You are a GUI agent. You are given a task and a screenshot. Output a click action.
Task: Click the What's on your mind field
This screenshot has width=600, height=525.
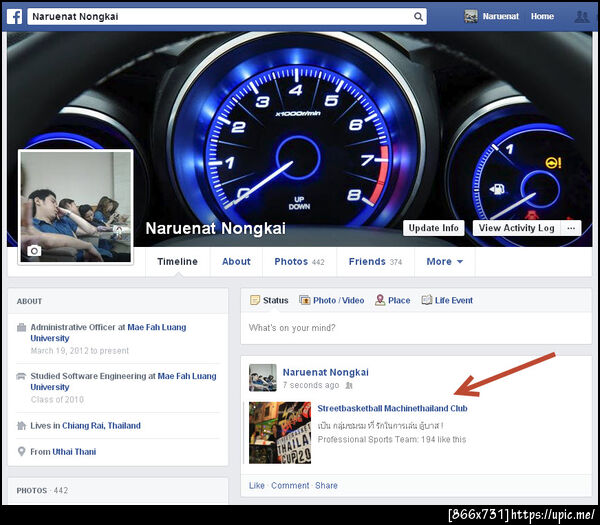416,328
